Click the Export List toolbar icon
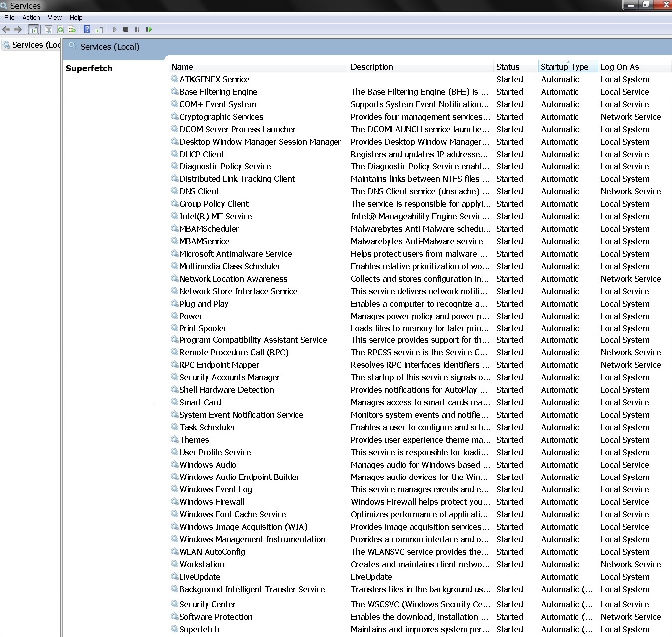 (x=72, y=29)
